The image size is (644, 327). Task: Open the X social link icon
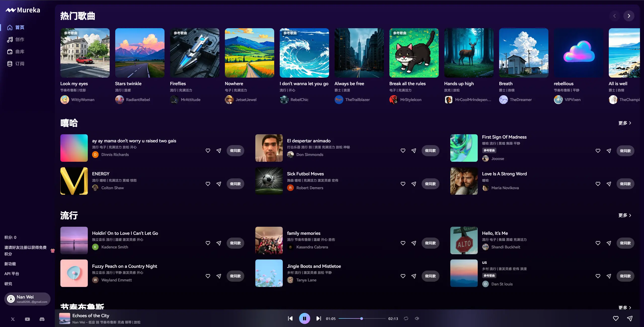[13, 319]
